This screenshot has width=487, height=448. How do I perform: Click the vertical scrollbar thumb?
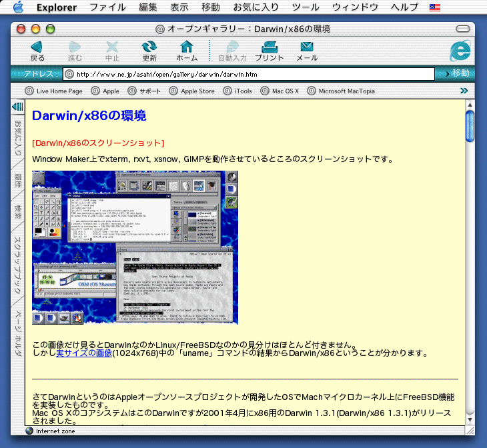[470, 126]
